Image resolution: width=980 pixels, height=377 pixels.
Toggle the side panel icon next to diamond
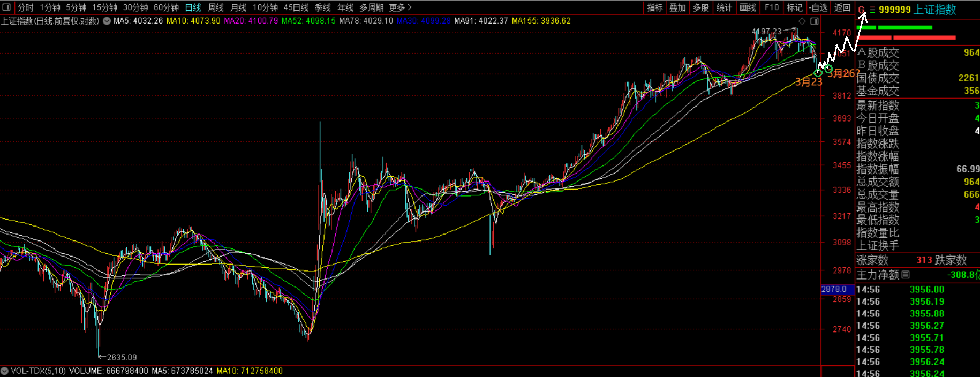[815, 21]
